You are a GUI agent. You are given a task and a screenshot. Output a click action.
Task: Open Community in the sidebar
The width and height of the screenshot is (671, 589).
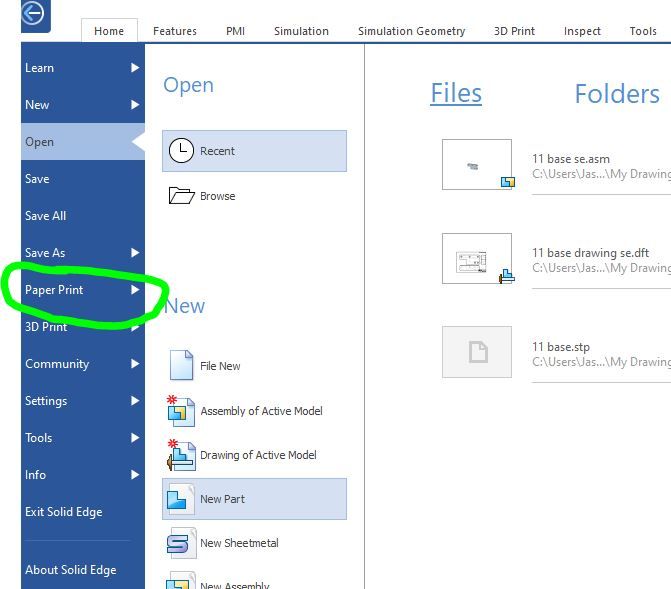click(83, 364)
